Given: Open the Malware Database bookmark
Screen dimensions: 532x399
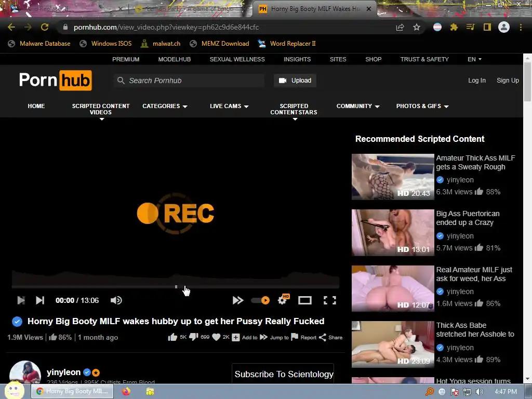Looking at the screenshot, I should (x=39, y=44).
